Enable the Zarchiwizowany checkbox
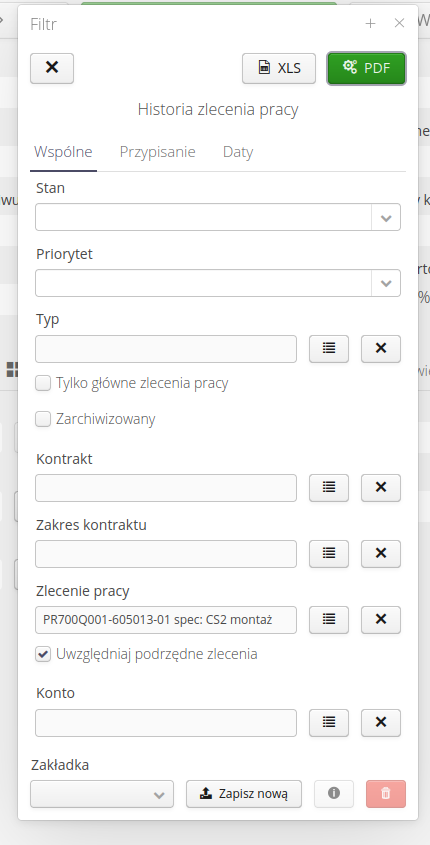The height and width of the screenshot is (845, 430). point(43,419)
